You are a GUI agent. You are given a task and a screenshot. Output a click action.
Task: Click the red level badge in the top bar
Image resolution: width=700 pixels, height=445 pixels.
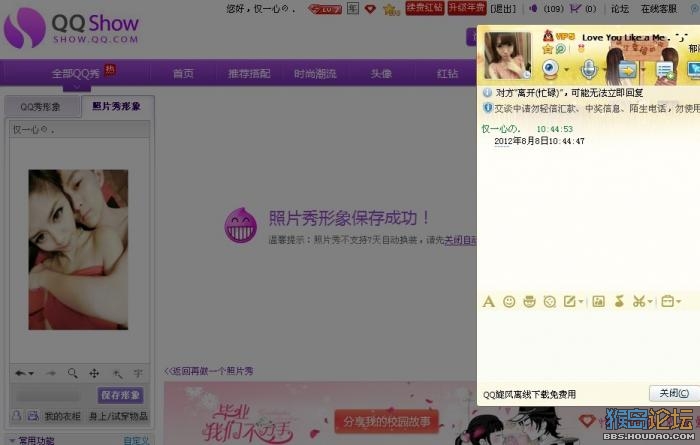click(325, 8)
